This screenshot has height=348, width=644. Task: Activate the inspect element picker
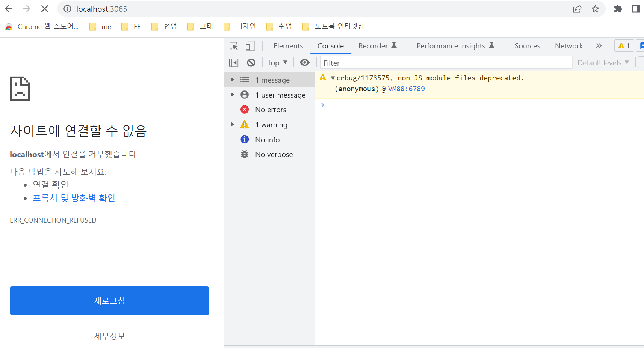click(234, 46)
